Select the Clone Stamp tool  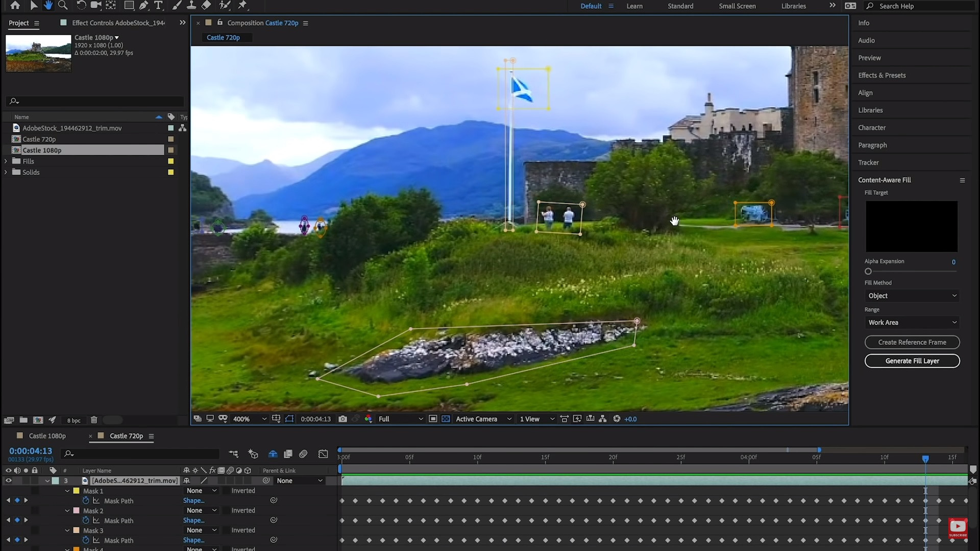click(192, 6)
